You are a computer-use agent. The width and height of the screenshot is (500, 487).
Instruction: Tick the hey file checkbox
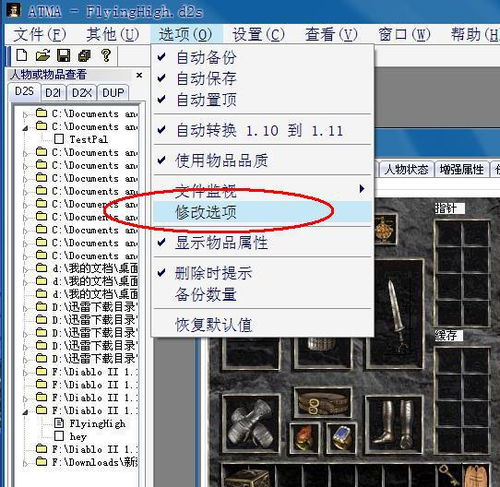pyautogui.click(x=59, y=436)
